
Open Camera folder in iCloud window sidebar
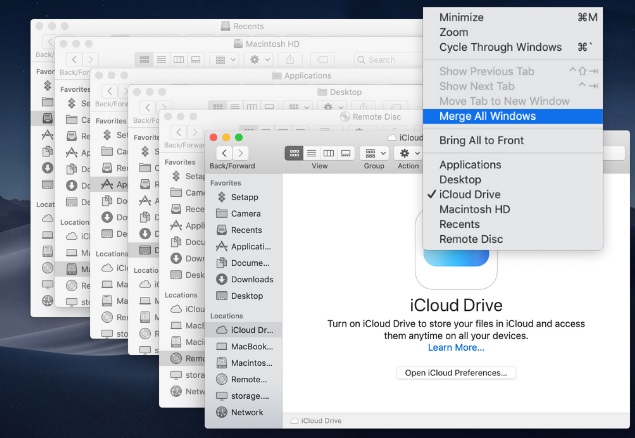coord(244,214)
